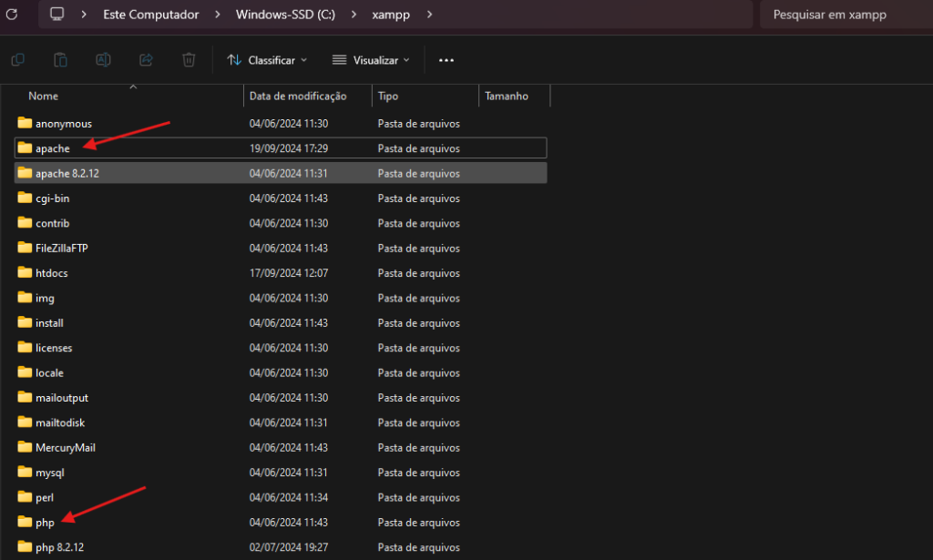Click the 'mysql' folder name
The height and width of the screenshot is (560, 933).
(x=50, y=473)
